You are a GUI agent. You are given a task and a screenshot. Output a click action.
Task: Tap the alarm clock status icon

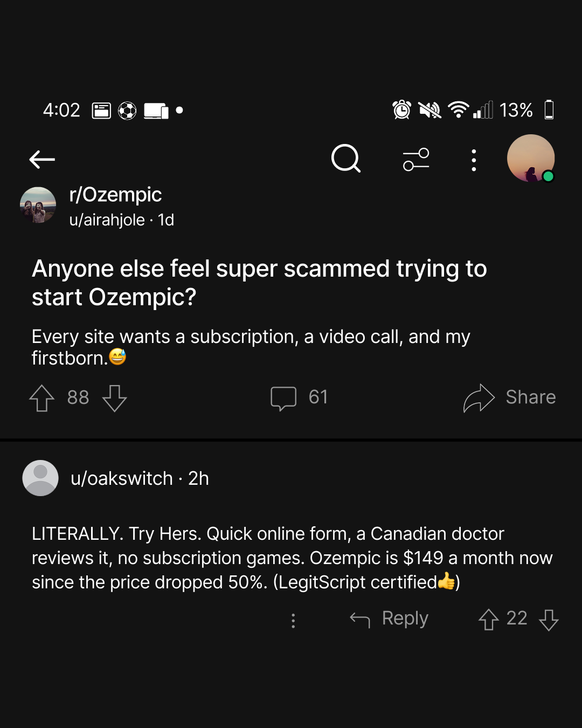(x=401, y=109)
